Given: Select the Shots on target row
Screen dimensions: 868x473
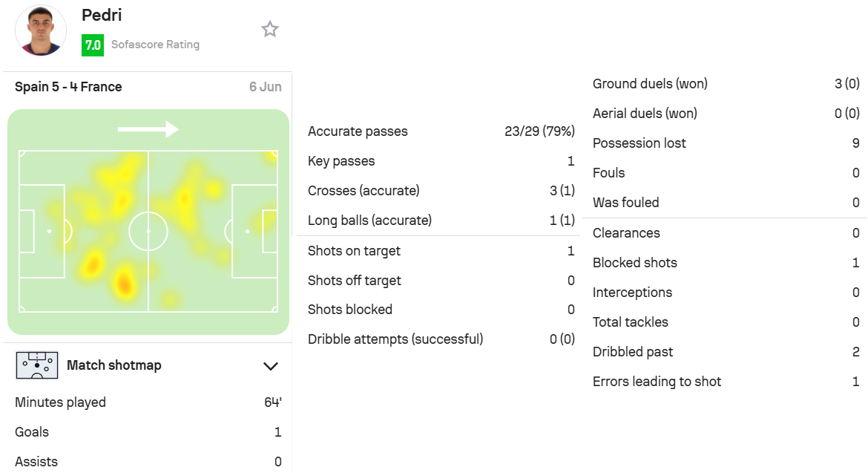Looking at the screenshot, I should 441,251.
